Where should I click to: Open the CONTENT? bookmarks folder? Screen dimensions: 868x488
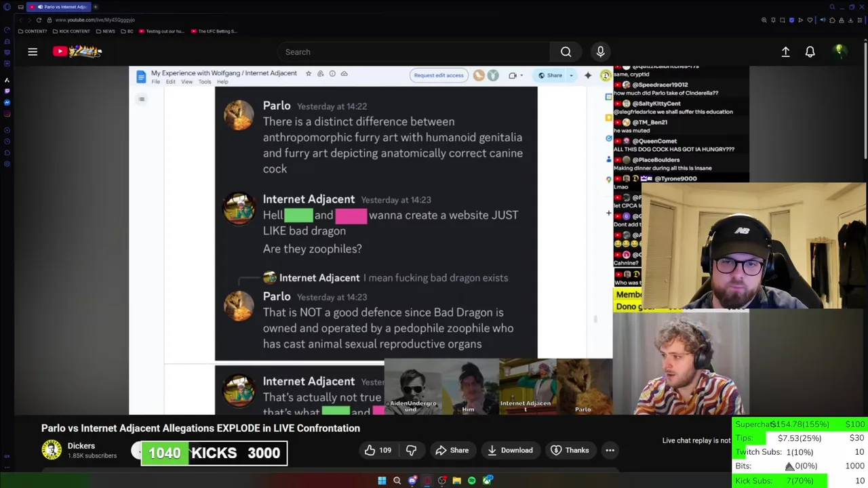pos(33,31)
